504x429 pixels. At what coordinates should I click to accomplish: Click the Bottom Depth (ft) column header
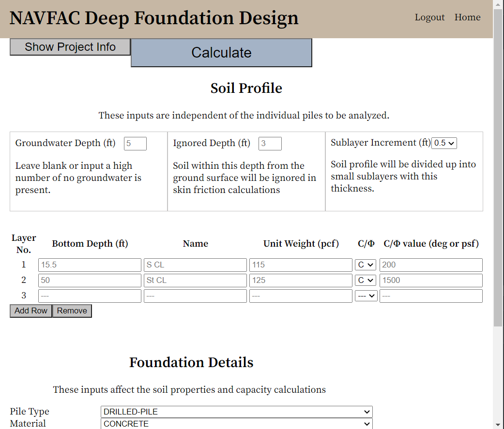pos(90,244)
